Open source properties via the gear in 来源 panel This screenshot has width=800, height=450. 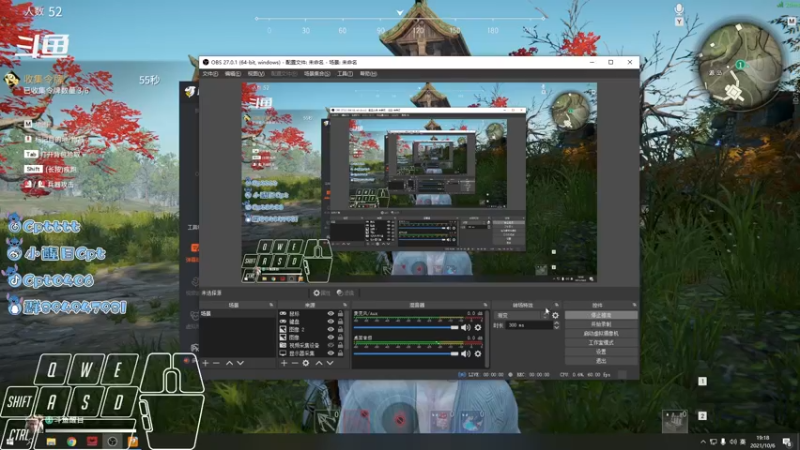[x=306, y=363]
